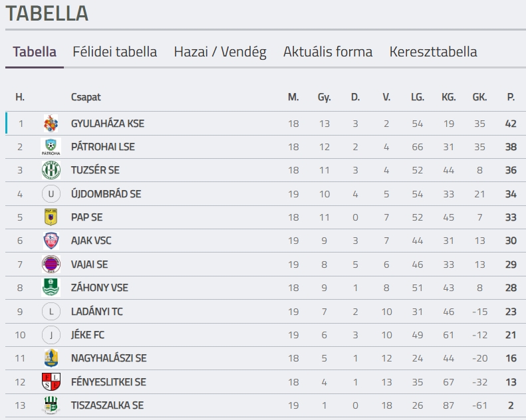526x420 pixels.
Task: Click the Ajak VSC team crest
Action: coord(51,241)
